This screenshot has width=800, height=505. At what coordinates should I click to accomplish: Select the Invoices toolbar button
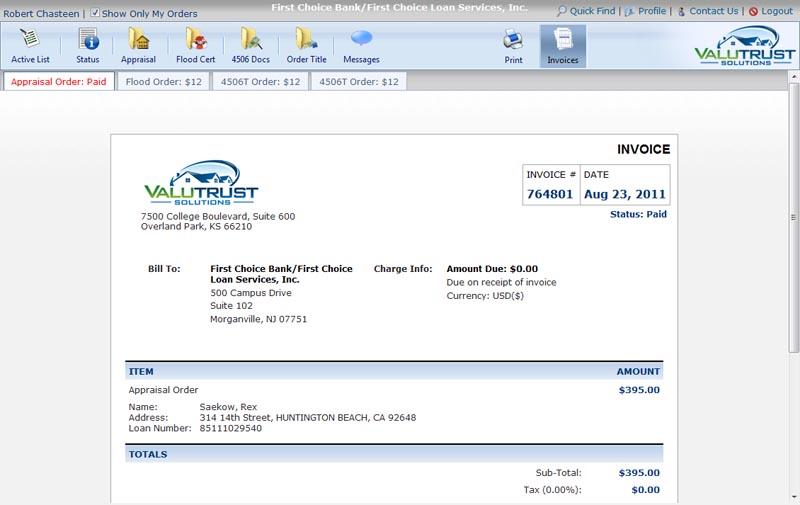tap(562, 46)
